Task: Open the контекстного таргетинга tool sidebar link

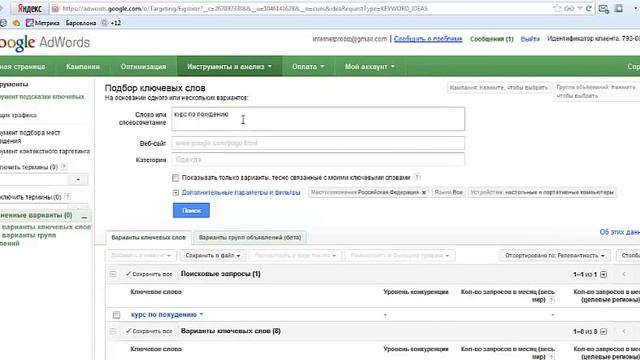Action: click(x=45, y=151)
